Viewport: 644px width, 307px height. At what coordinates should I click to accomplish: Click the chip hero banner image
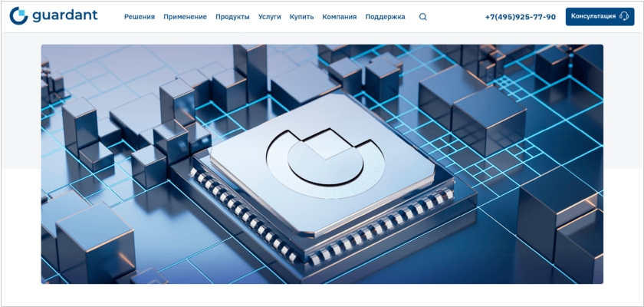click(x=322, y=164)
